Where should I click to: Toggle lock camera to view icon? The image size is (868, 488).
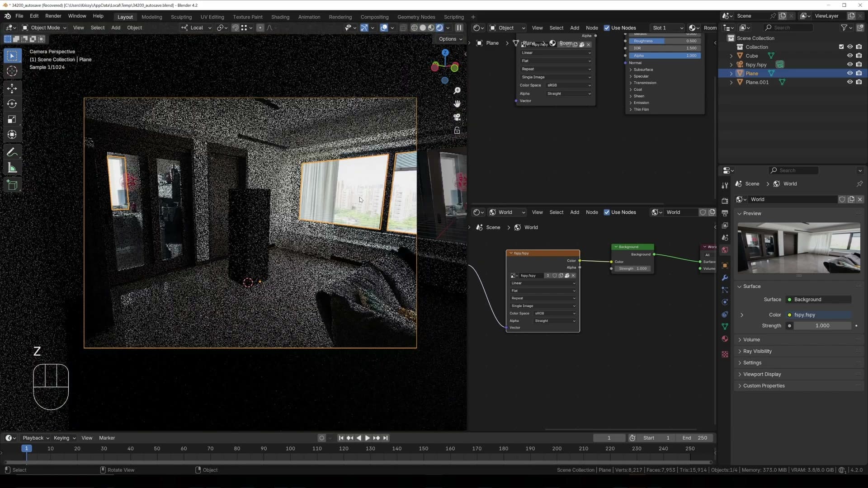coord(457,130)
